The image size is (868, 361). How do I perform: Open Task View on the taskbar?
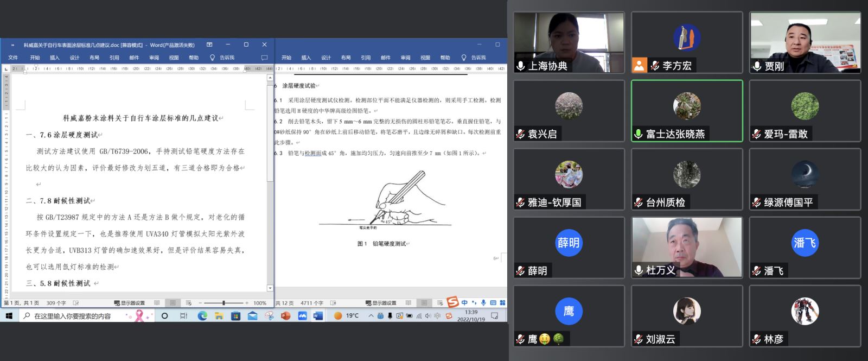[183, 316]
